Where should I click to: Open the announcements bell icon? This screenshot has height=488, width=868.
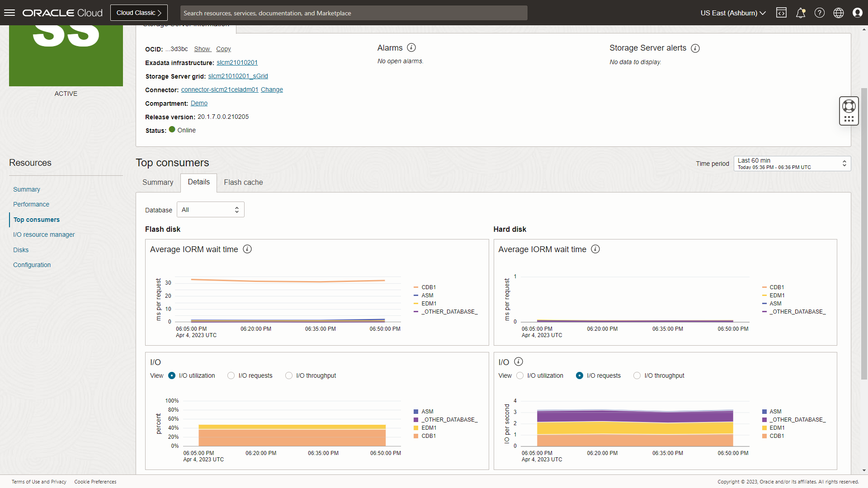click(801, 13)
